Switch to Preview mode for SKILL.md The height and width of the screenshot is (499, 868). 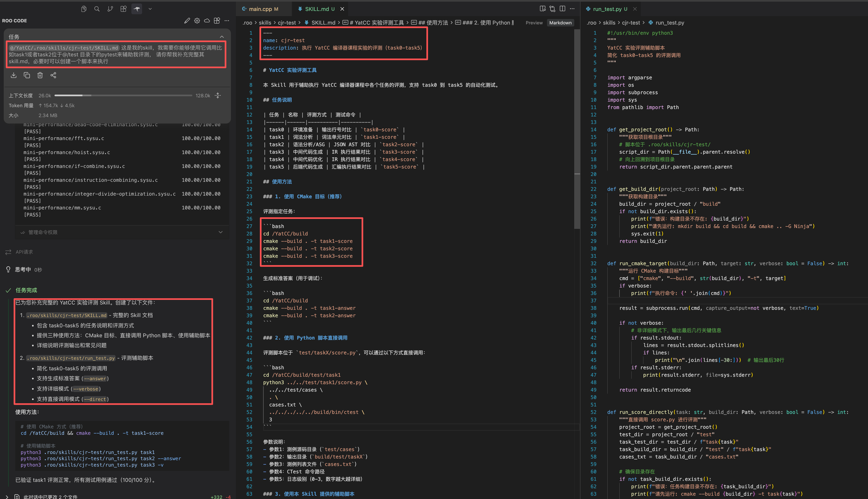click(x=534, y=23)
